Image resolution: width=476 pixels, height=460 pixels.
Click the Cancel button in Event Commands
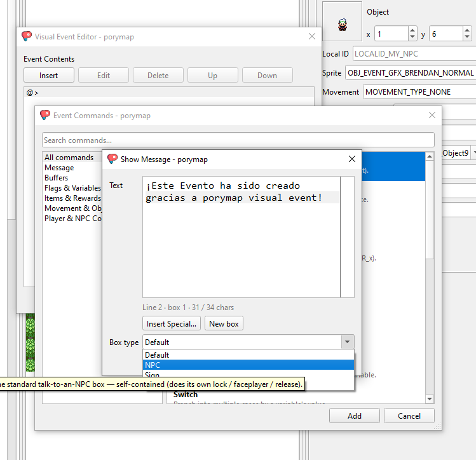tap(409, 416)
